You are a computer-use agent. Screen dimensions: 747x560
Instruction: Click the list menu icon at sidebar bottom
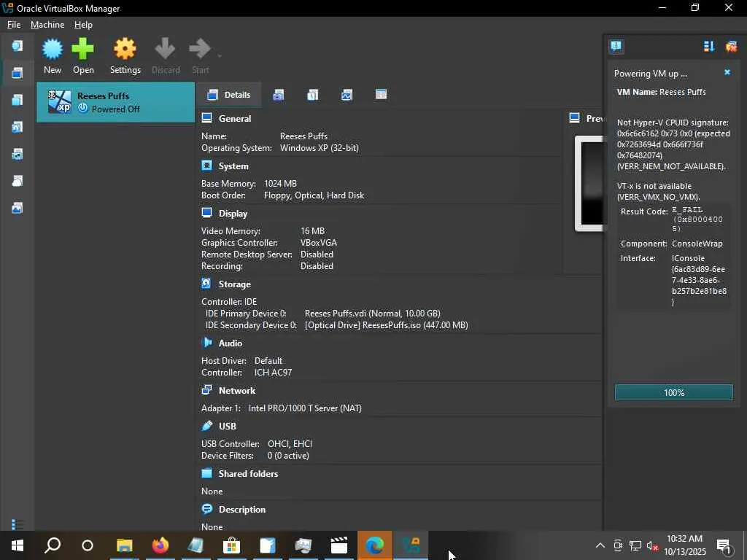click(18, 524)
